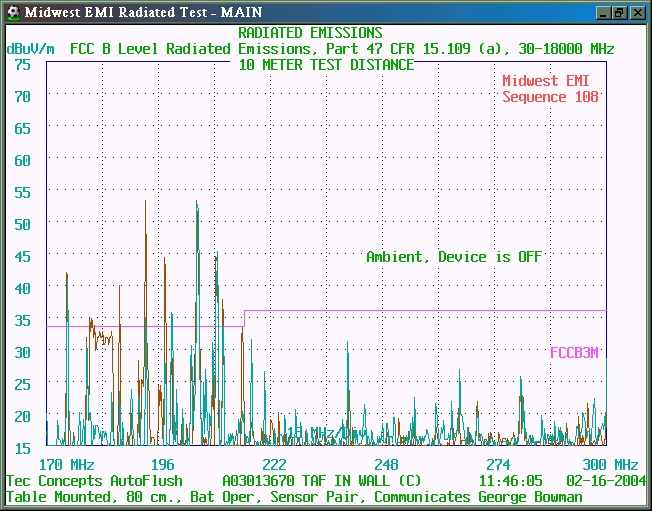Click the 02-16-2004 date in the footer

602,480
